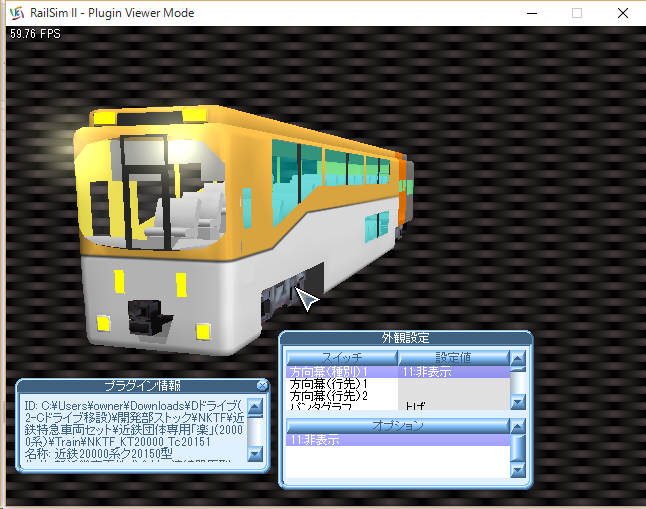Select the 方向幕(種別)1 switch row

click(x=398, y=372)
